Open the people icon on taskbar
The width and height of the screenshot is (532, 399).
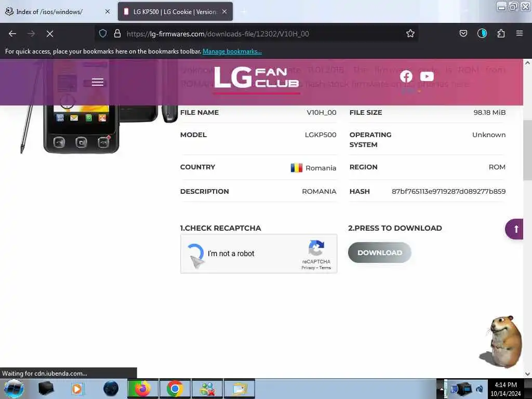(207, 389)
